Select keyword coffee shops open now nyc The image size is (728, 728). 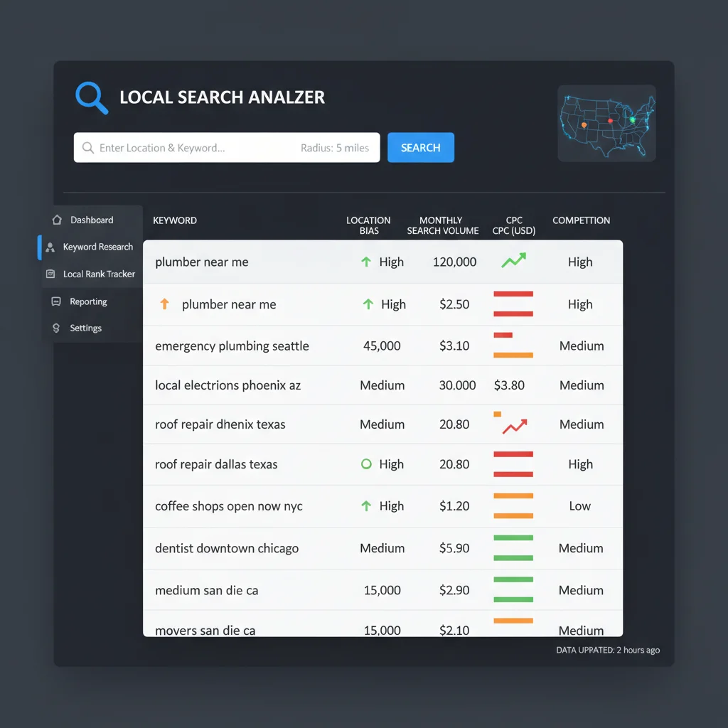point(228,506)
